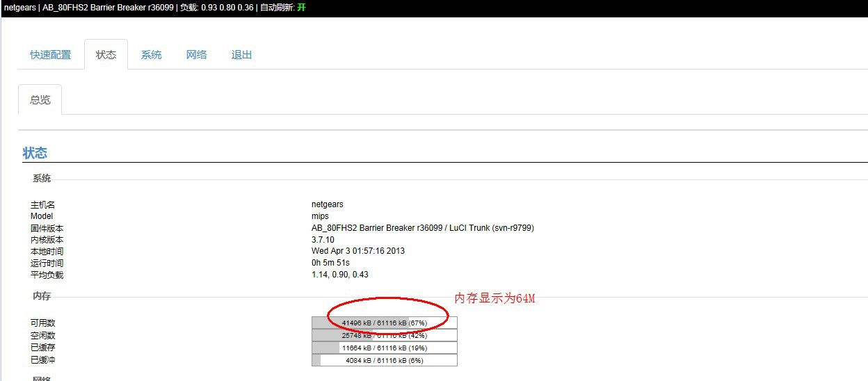Viewport: 868px width, 381px height.
Task: Select the 总览 sub-tab
Action: tap(40, 100)
